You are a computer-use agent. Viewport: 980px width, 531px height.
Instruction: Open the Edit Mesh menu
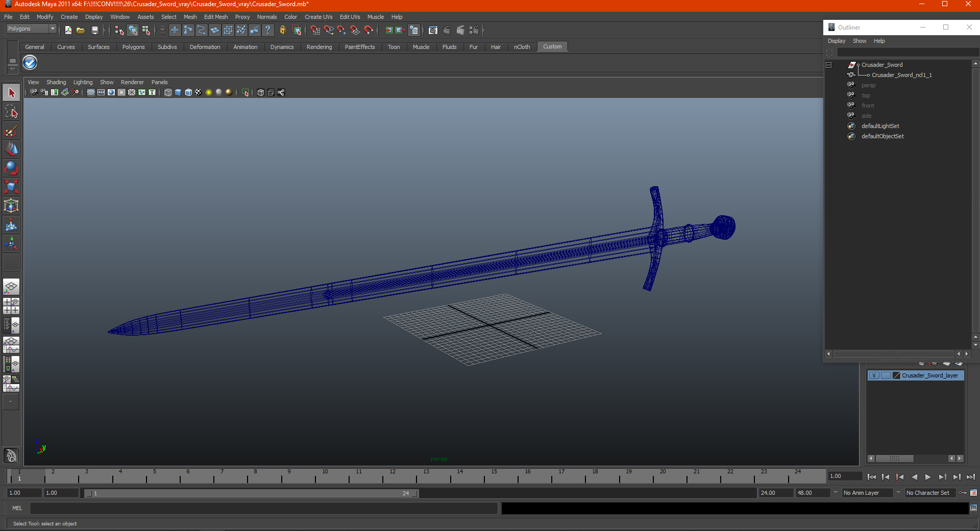click(216, 17)
